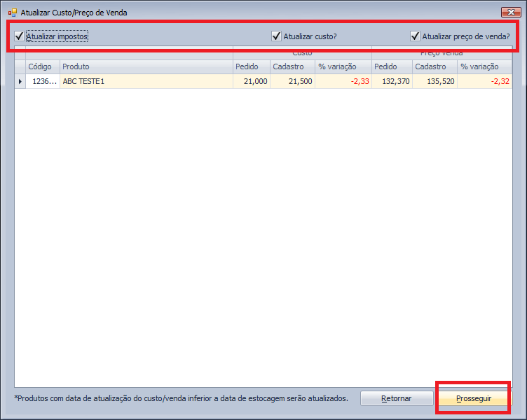Toggle the Atualizar impostos checkbox
The image size is (527, 420).
coord(20,36)
